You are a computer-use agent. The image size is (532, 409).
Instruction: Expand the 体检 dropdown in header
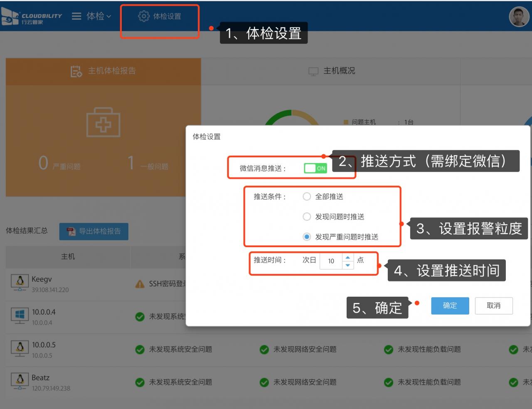pyautogui.click(x=99, y=16)
